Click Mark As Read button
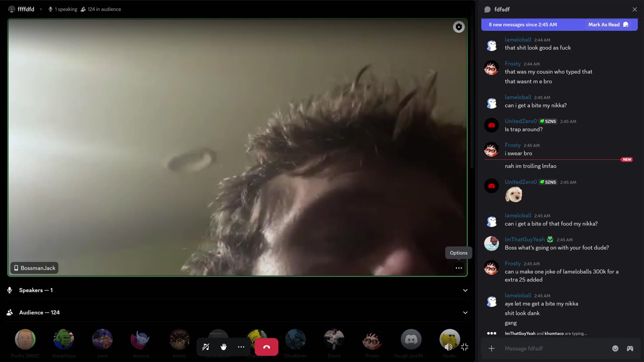 [x=608, y=25]
